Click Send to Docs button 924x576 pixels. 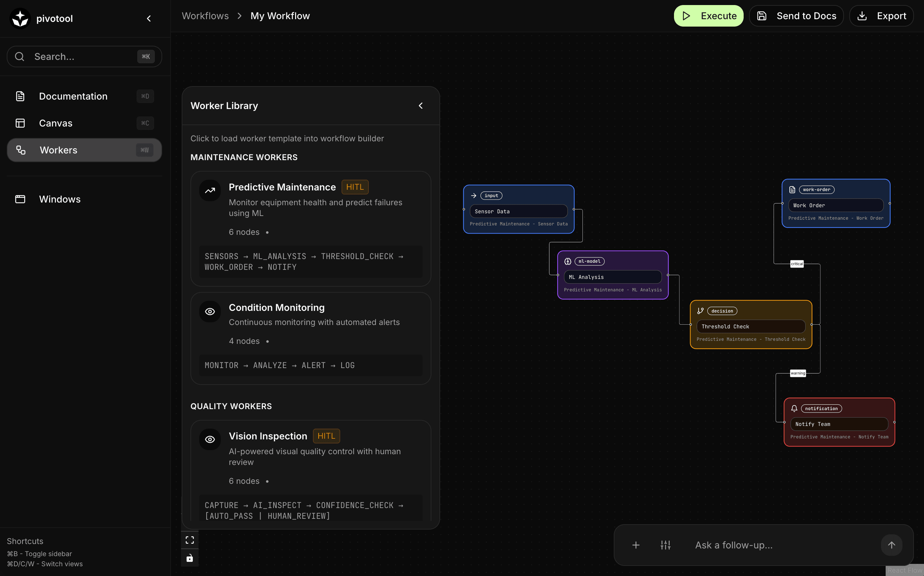pyautogui.click(x=796, y=16)
